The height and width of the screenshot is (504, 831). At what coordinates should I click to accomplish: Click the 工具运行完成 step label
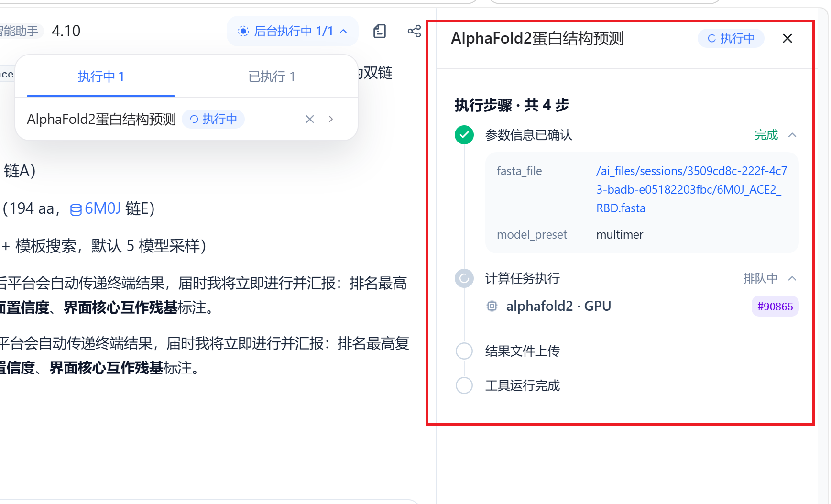[x=522, y=386]
